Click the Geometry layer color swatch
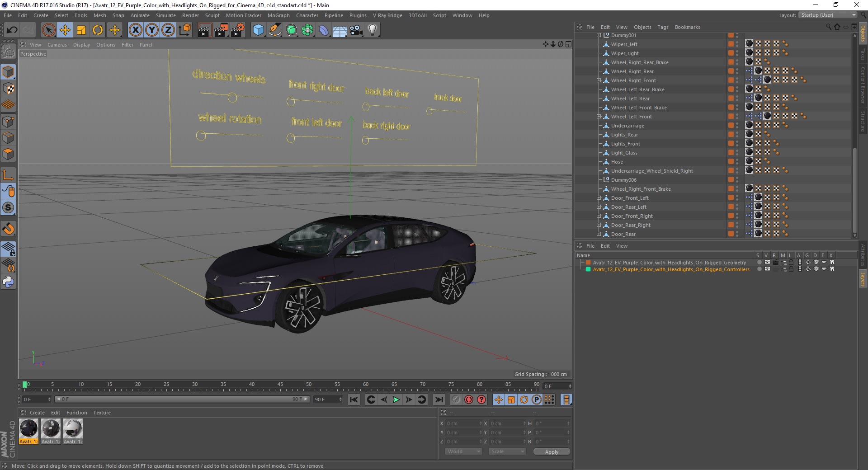Image resolution: width=868 pixels, height=470 pixels. 588,263
